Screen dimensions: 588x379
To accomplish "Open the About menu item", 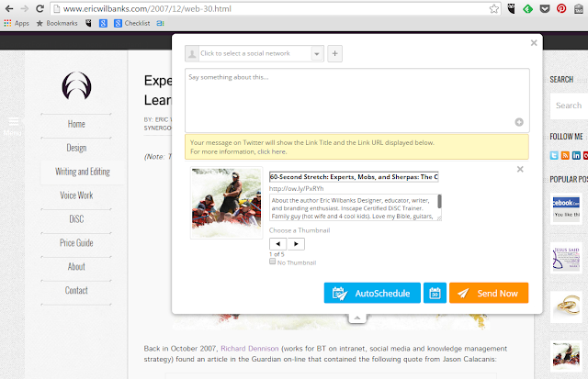I will pos(76,267).
